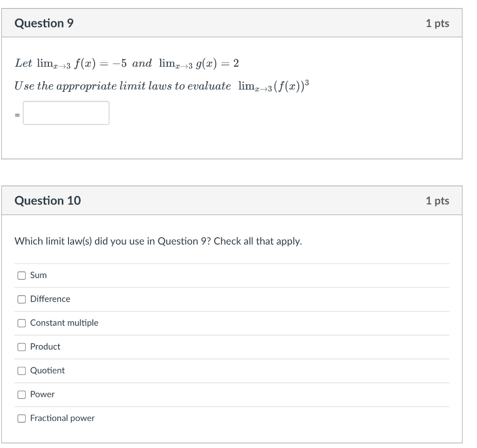Click the 'Power' option label text
477x448 pixels.
(42, 394)
